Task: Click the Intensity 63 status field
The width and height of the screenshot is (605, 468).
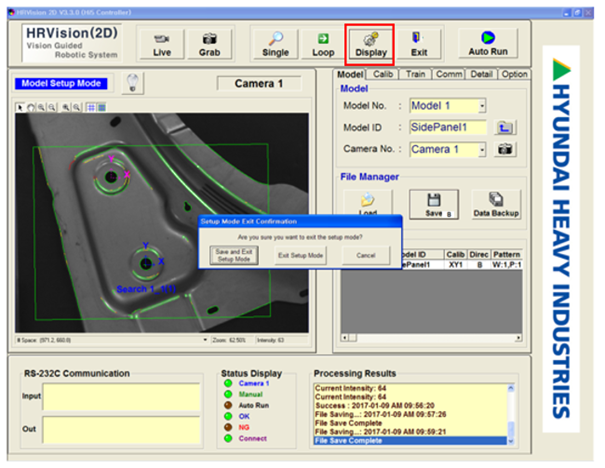Action: point(281,340)
